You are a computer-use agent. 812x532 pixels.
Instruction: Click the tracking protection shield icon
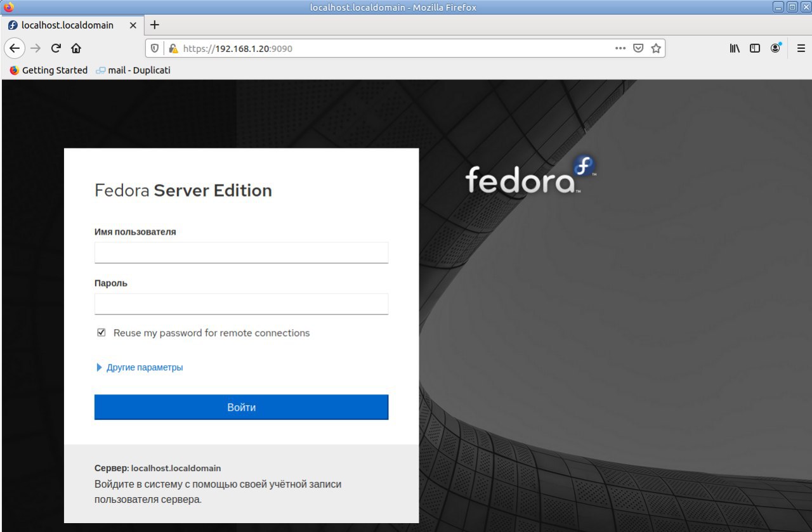(154, 48)
